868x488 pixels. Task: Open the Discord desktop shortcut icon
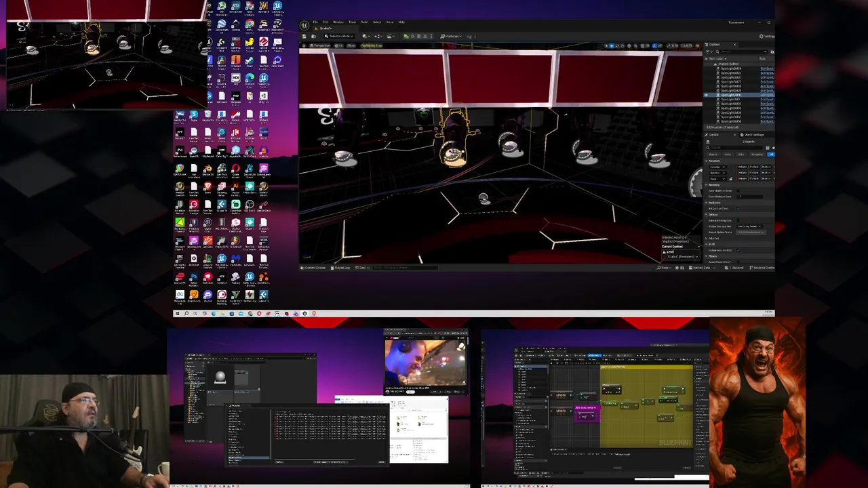208,295
